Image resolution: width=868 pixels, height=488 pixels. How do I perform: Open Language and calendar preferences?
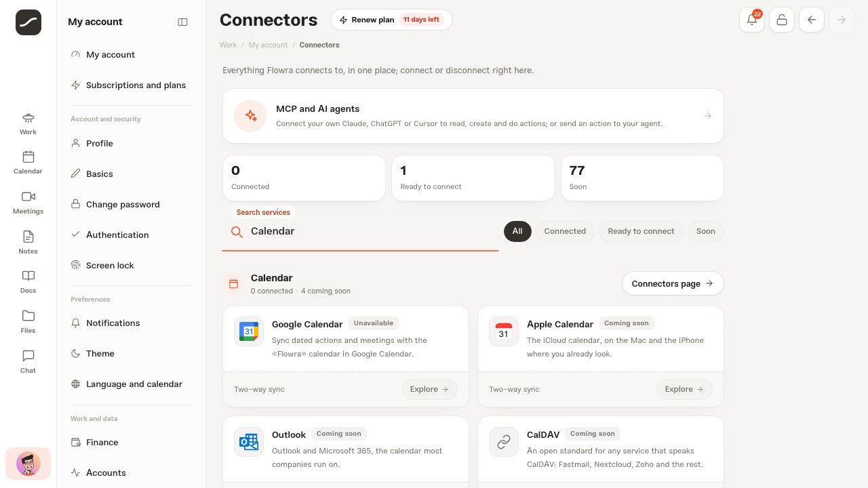pyautogui.click(x=130, y=384)
